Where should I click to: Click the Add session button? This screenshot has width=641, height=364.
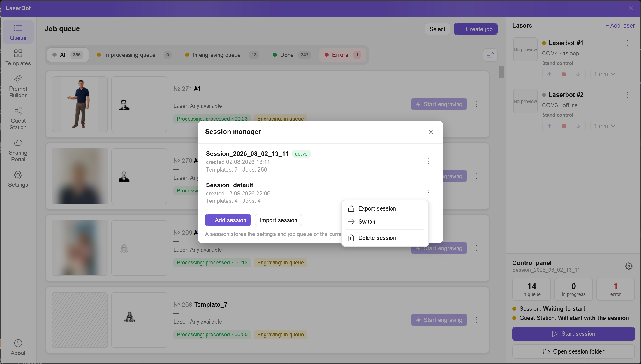click(x=228, y=220)
